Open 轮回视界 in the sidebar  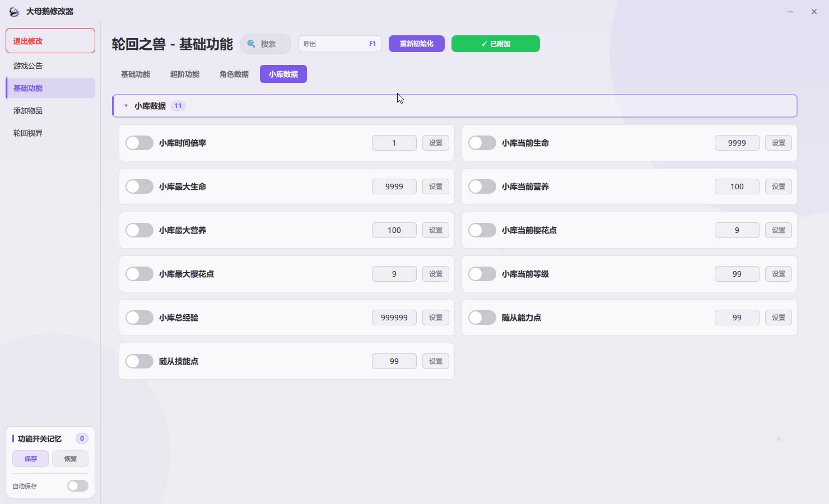(x=50, y=133)
